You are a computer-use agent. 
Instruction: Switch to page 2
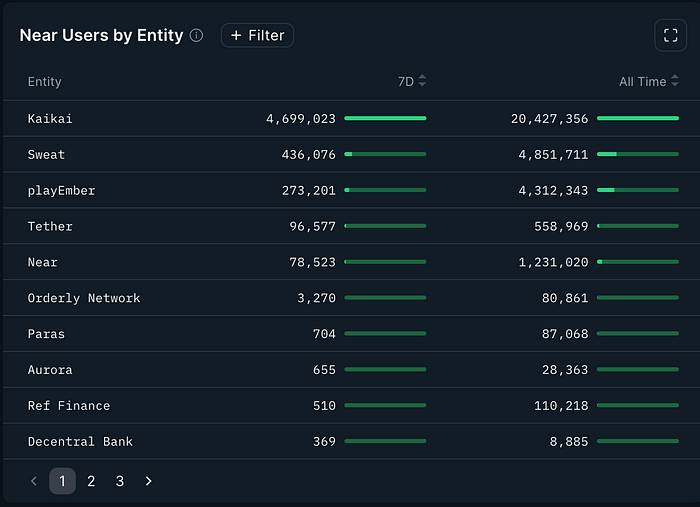pyautogui.click(x=91, y=481)
